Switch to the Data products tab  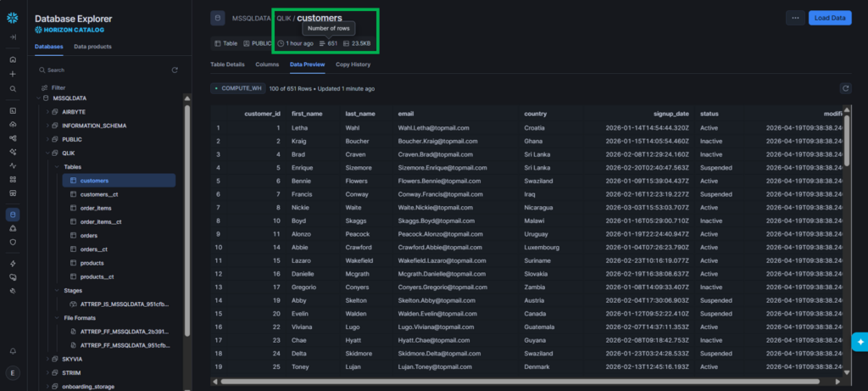coord(92,47)
